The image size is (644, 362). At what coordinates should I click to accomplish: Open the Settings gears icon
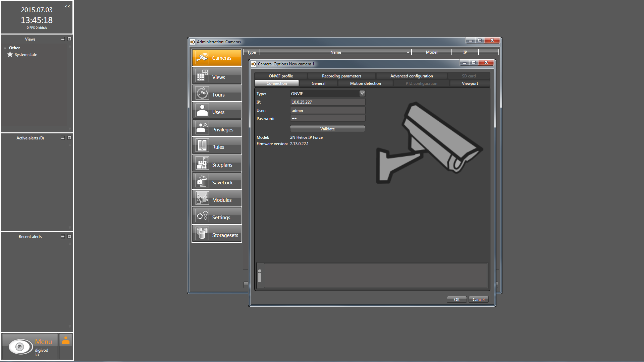[202, 216]
